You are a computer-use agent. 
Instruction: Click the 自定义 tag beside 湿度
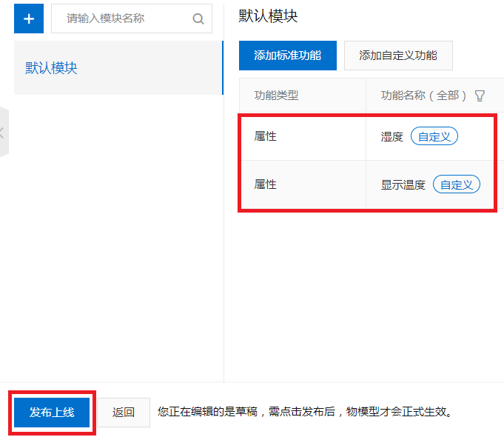[x=434, y=136]
